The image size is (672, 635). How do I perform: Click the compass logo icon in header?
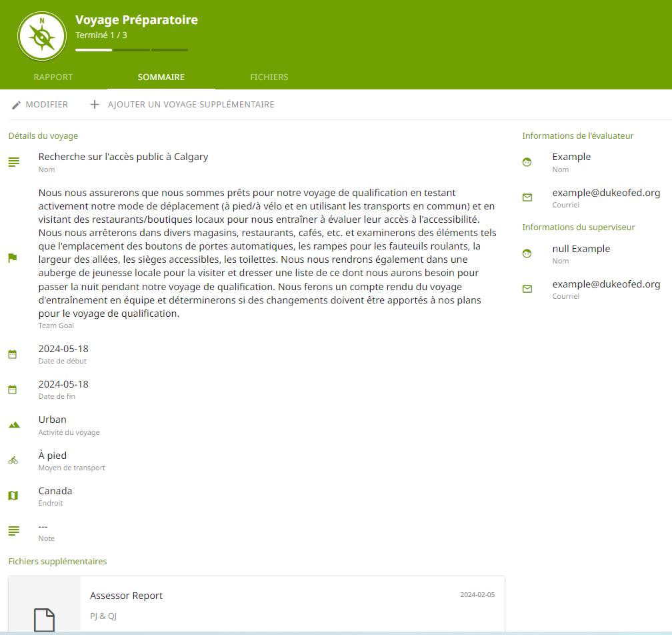pos(42,35)
